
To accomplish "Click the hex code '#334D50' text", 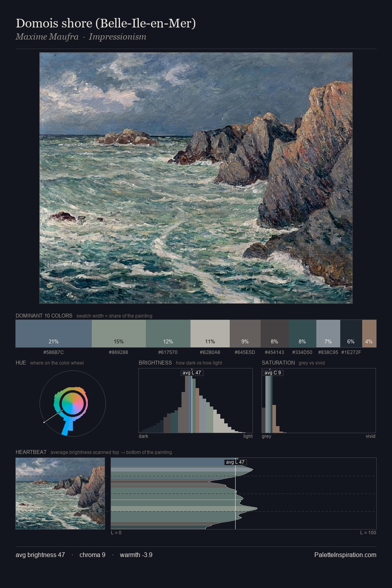I will tap(303, 352).
